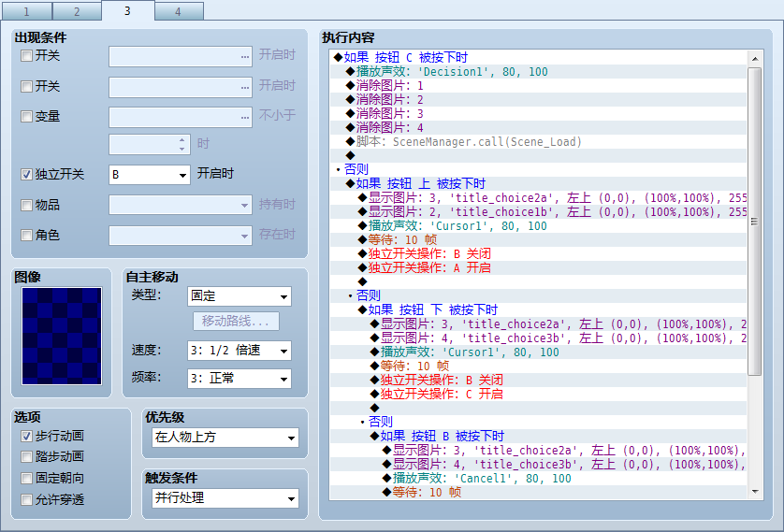Click the event graphic image thumbnail
Screen dimensions: 784x532
point(62,336)
